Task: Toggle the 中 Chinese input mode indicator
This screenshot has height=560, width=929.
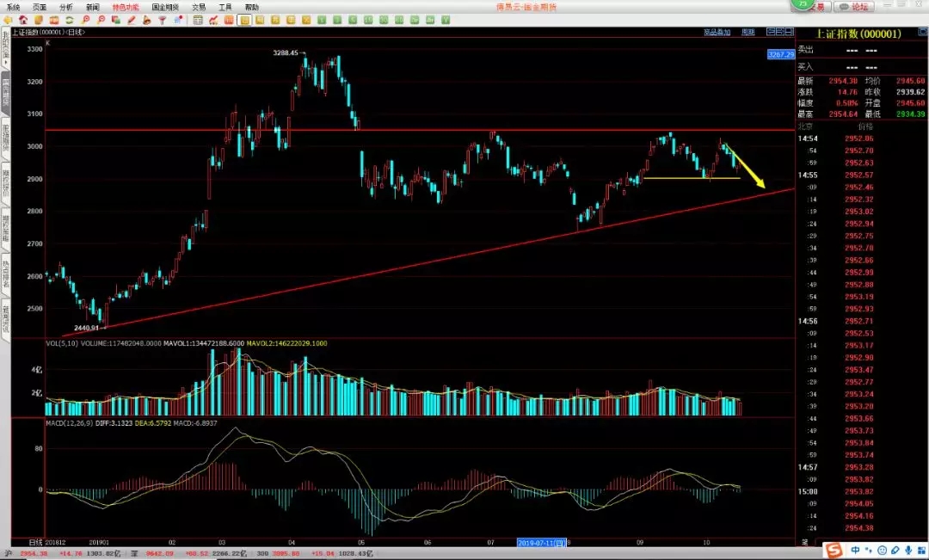Action: tap(855, 551)
